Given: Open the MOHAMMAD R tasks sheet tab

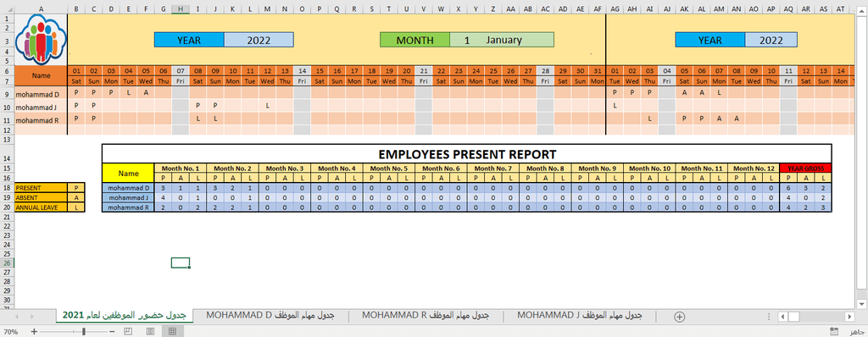Looking at the screenshot, I should (426, 315).
